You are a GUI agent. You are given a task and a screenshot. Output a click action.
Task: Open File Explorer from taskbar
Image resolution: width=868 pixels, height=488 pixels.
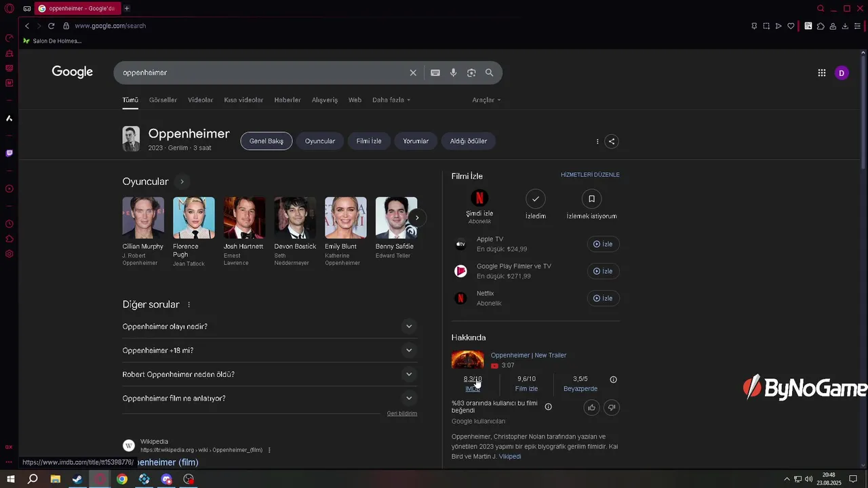click(56, 479)
